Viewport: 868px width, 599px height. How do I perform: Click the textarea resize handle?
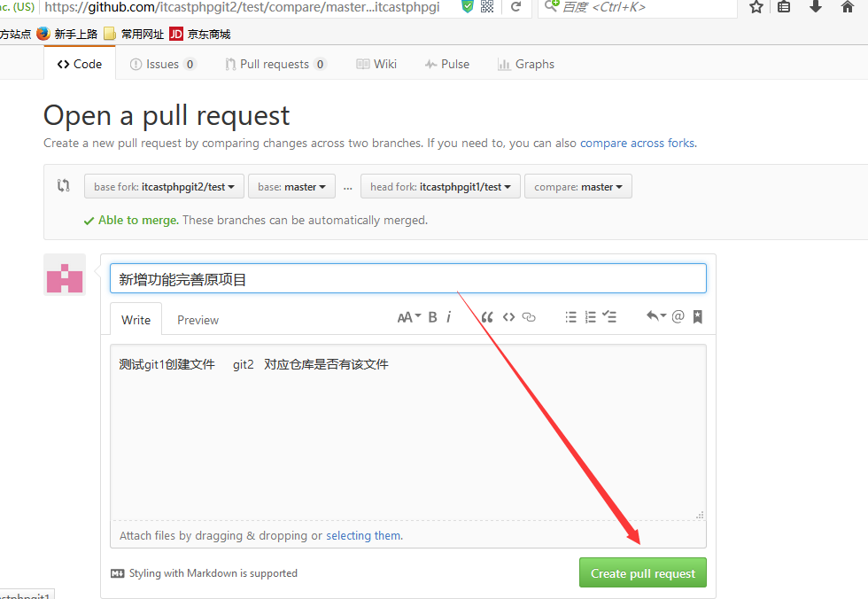click(701, 515)
